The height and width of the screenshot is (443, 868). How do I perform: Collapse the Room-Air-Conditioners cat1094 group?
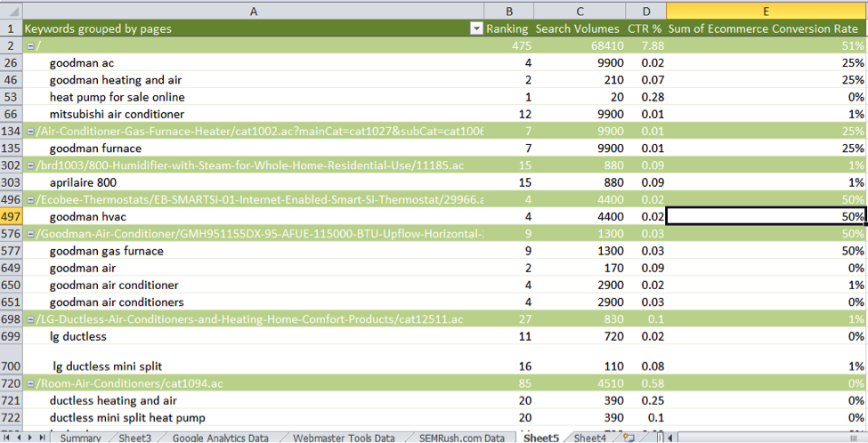pos(30,383)
